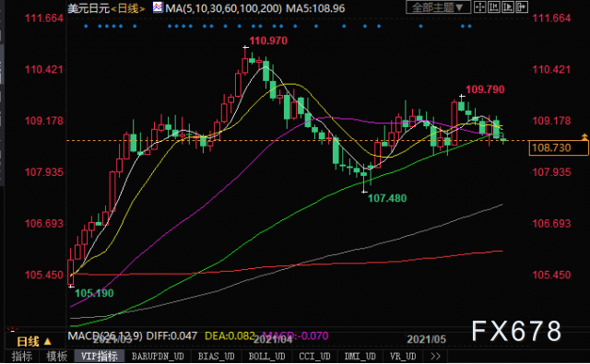590x364 pixels.
Task: Switch to the 模板 tab
Action: (x=56, y=356)
